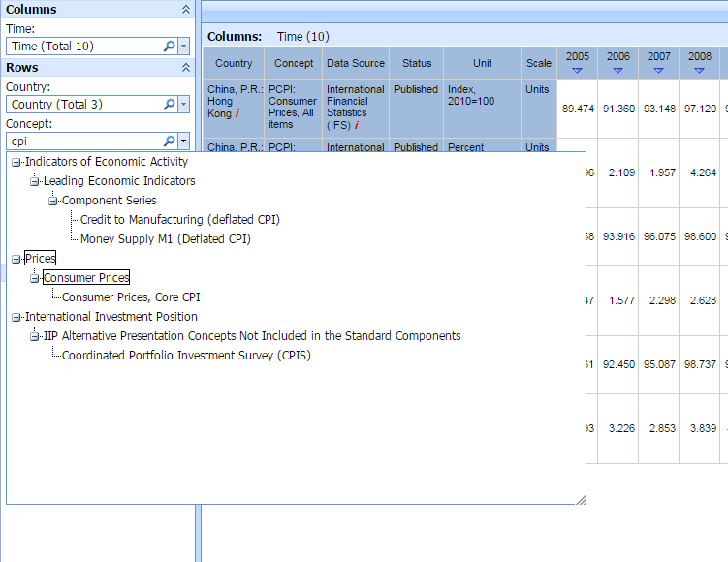
Task: Open the Country dropdown arrow
Action: [183, 105]
